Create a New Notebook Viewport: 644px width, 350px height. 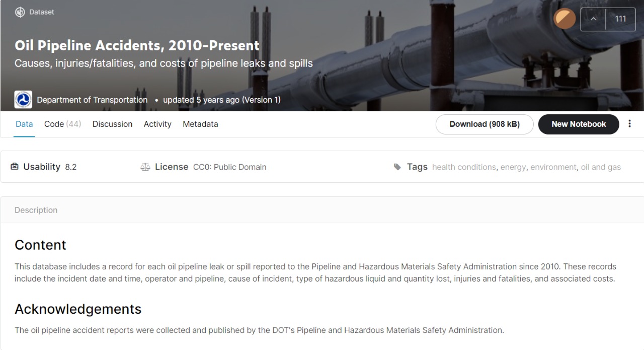579,124
